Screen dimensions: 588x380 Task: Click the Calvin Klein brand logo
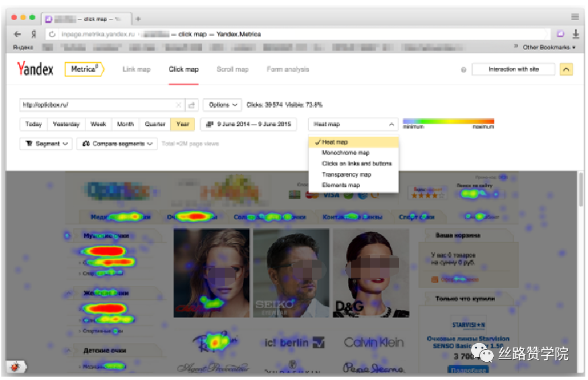[374, 342]
